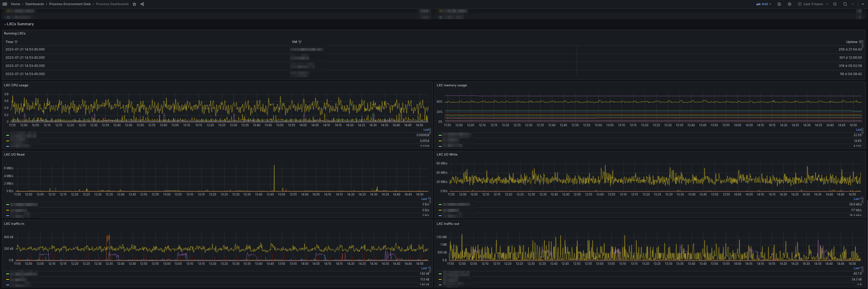Star this dashboard as favorite
This screenshot has height=289, width=868.
pyautogui.click(x=134, y=4)
